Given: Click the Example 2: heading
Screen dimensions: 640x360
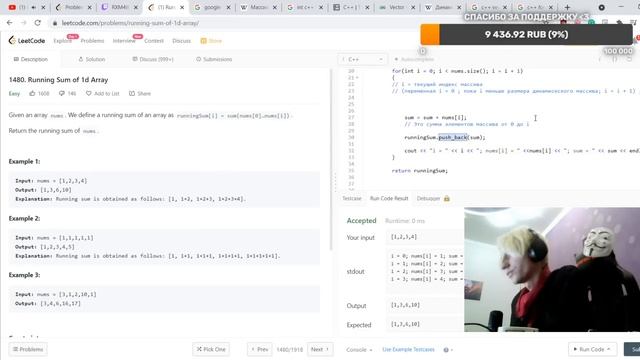Looking at the screenshot, I should pyautogui.click(x=24, y=218).
